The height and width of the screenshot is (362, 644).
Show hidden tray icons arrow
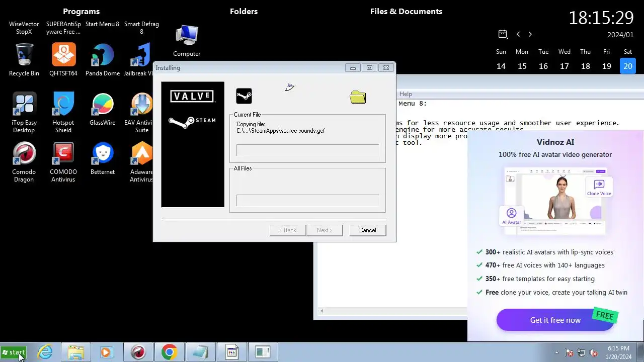(556, 352)
